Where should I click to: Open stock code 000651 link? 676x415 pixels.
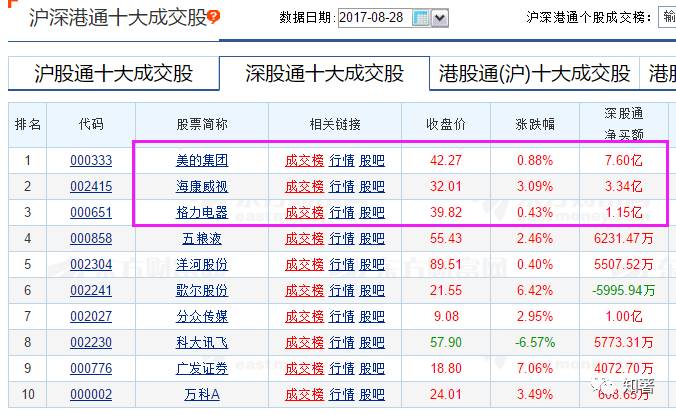click(x=91, y=212)
